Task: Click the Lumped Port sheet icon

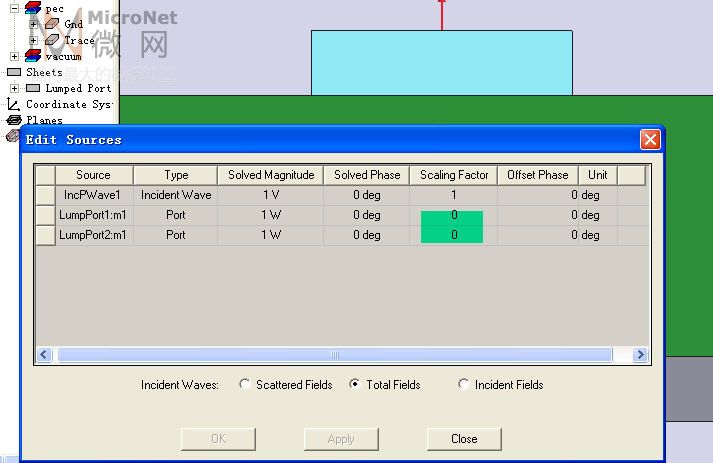Action: coord(33,88)
